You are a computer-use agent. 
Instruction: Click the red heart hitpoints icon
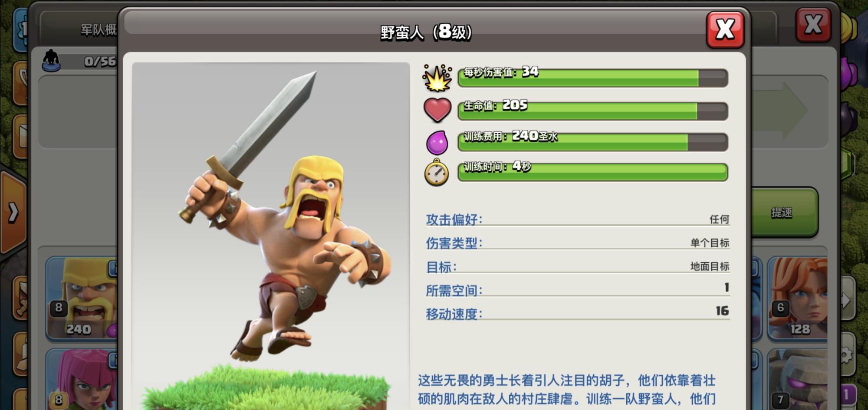tap(437, 110)
